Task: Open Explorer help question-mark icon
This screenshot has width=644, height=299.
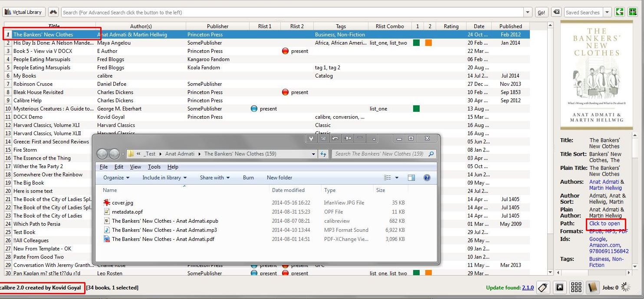Action: point(427,178)
